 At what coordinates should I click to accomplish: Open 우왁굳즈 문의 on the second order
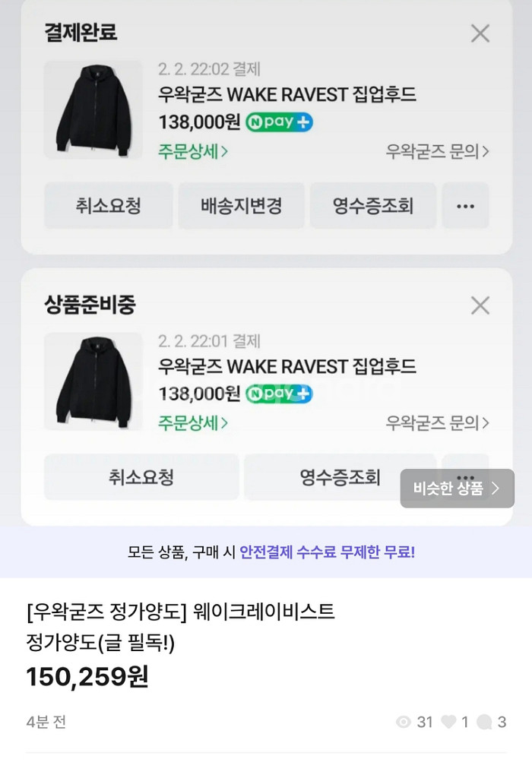(x=437, y=422)
